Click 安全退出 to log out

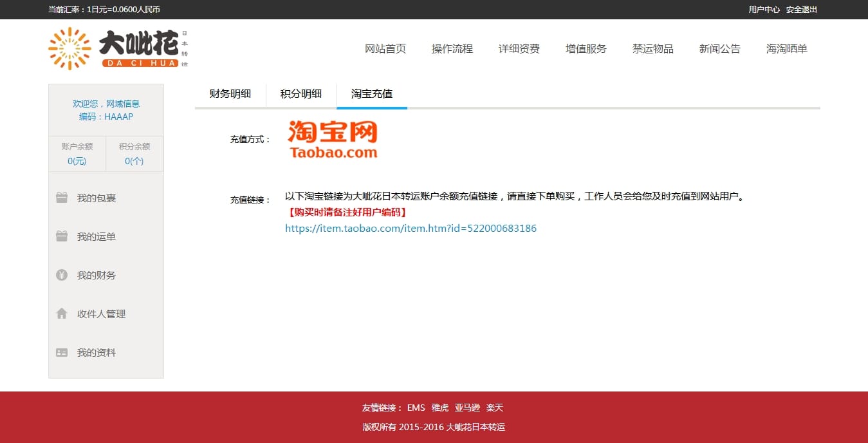point(802,10)
